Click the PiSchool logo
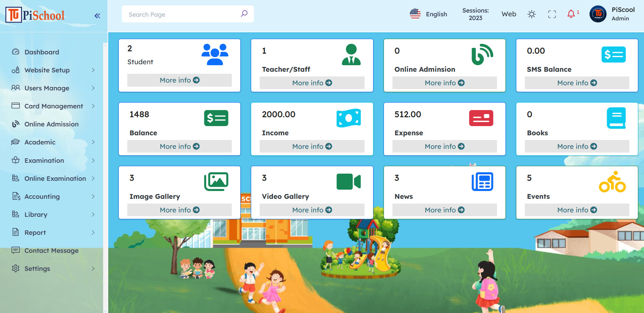This screenshot has height=313, width=644. (x=35, y=15)
